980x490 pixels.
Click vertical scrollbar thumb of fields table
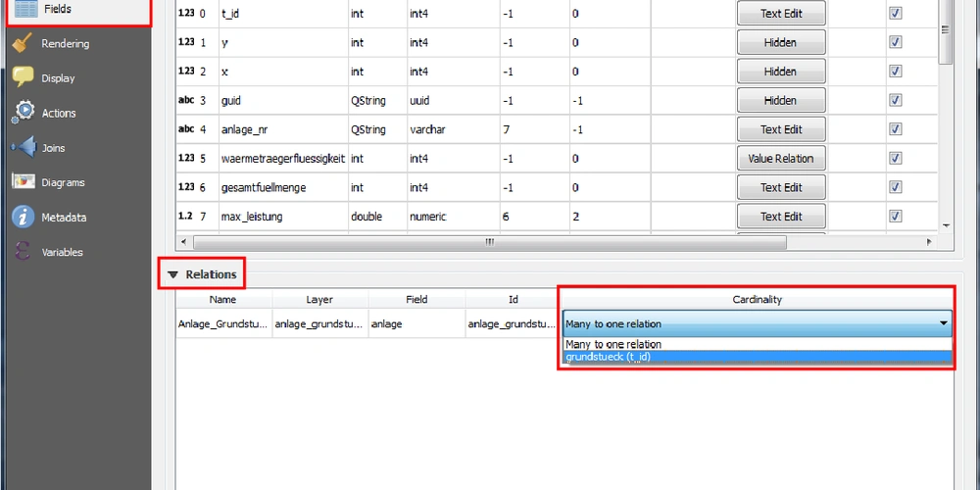coord(946,31)
